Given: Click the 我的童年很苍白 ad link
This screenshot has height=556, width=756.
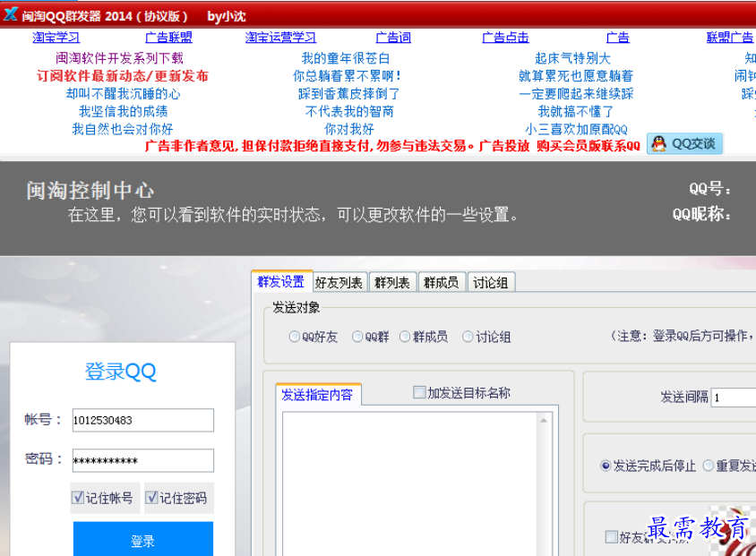Looking at the screenshot, I should pyautogui.click(x=345, y=58).
